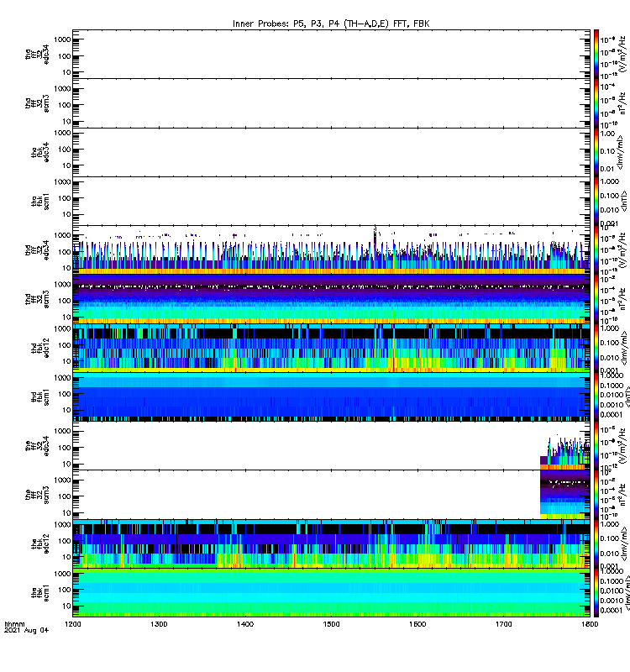Click the the fbk scm1 green spectrogram panel
The image size is (630, 672).
click(331, 593)
